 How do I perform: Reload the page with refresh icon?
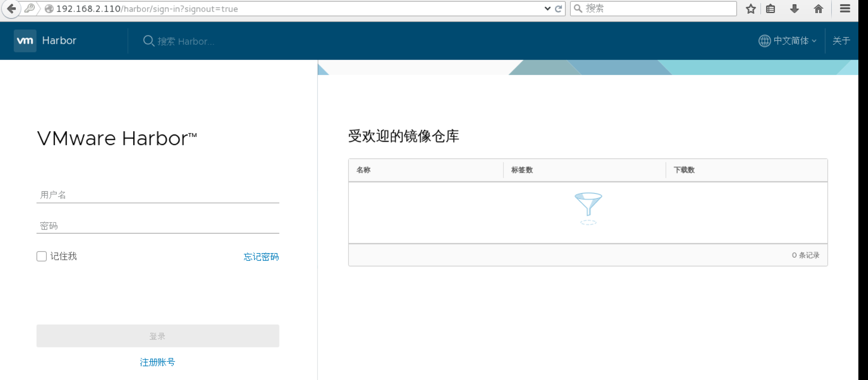coord(558,9)
